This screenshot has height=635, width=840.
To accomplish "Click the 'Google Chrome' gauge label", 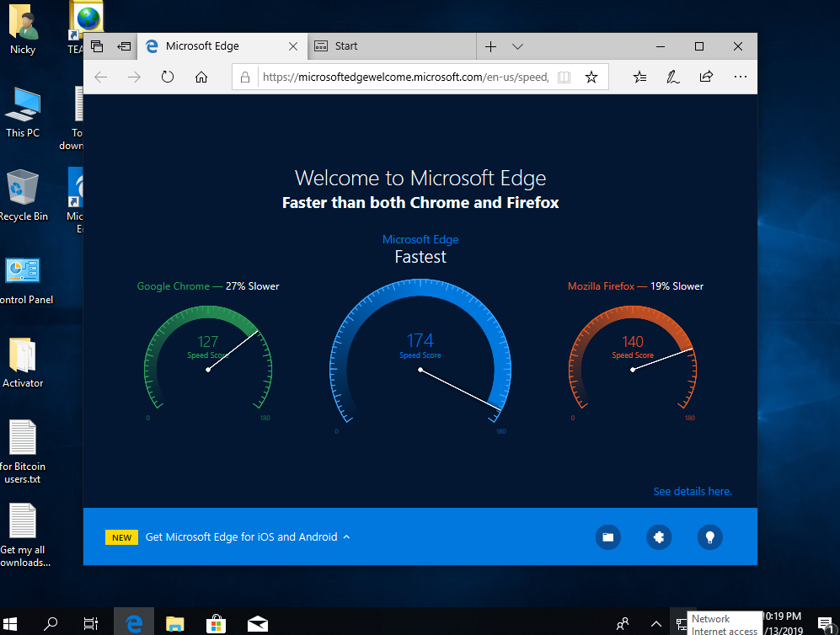I will pyautogui.click(x=173, y=286).
